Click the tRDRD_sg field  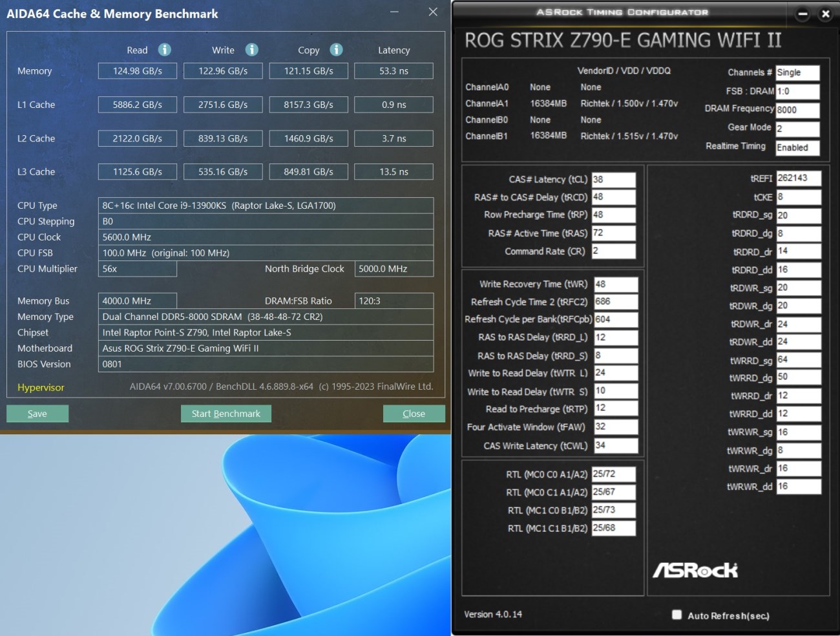[x=799, y=215]
